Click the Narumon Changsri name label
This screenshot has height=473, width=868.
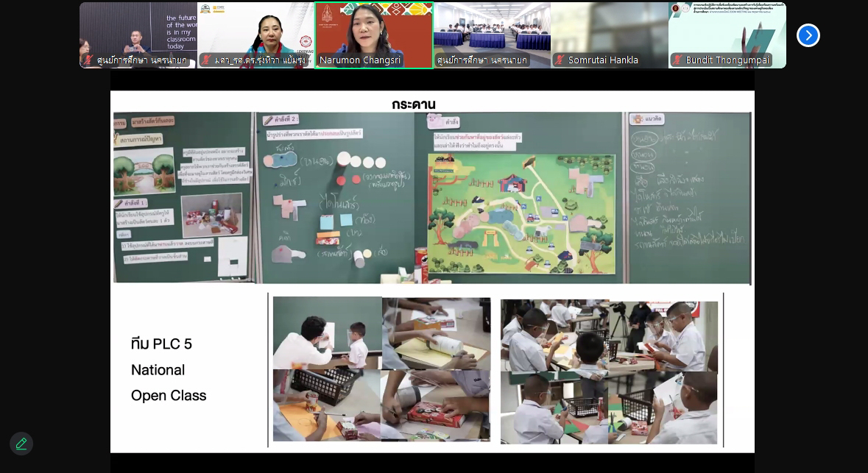360,60
